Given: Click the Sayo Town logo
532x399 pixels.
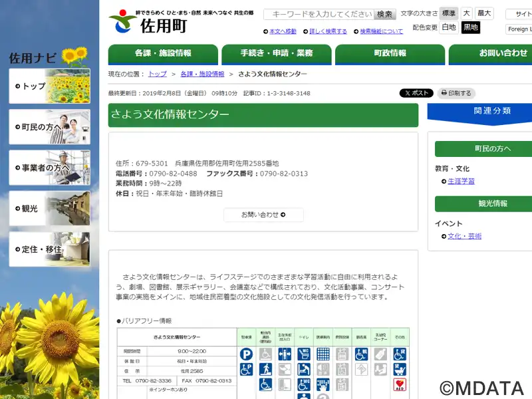Looking at the screenshot, I should point(150,23).
